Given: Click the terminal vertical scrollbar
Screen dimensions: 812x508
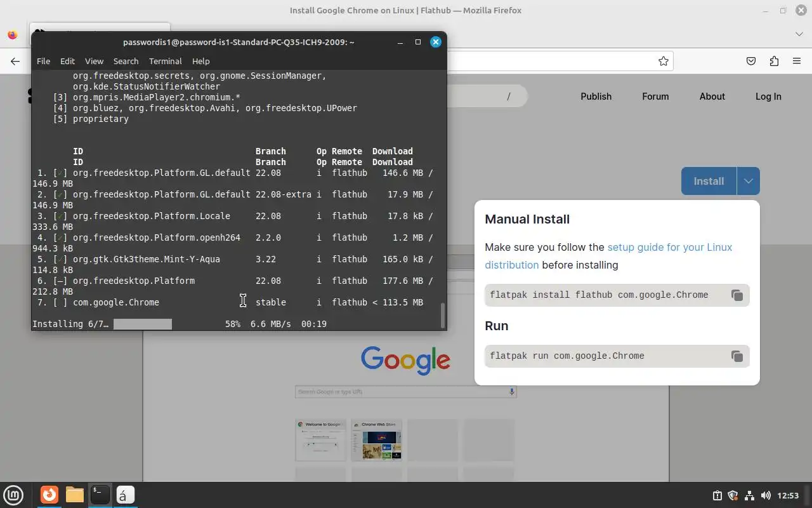Looking at the screenshot, I should pyautogui.click(x=443, y=315).
